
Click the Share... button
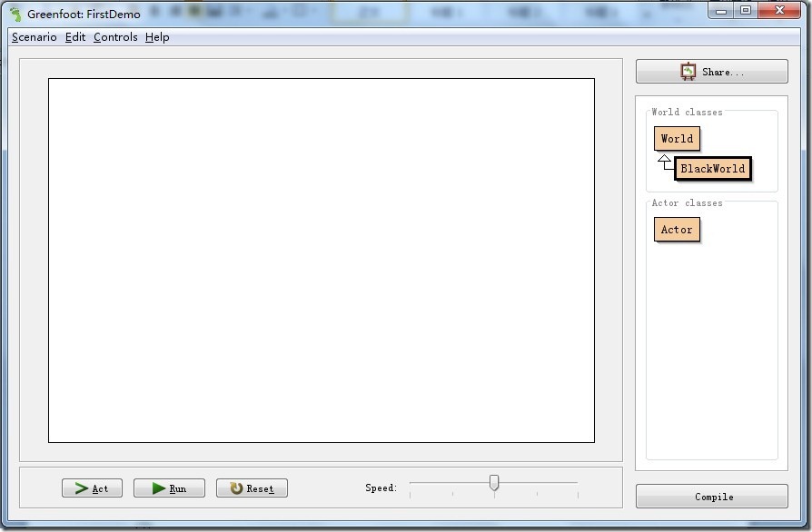[x=711, y=72]
